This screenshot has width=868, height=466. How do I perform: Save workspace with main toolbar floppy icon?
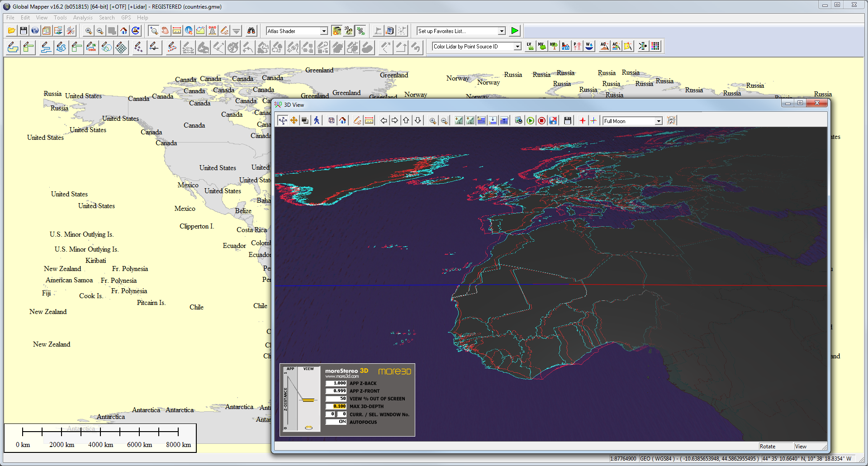click(x=24, y=31)
